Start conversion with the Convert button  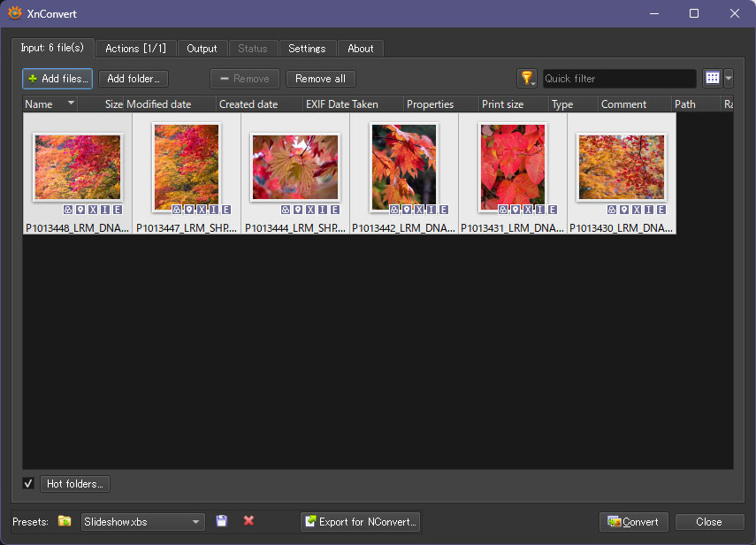point(633,522)
